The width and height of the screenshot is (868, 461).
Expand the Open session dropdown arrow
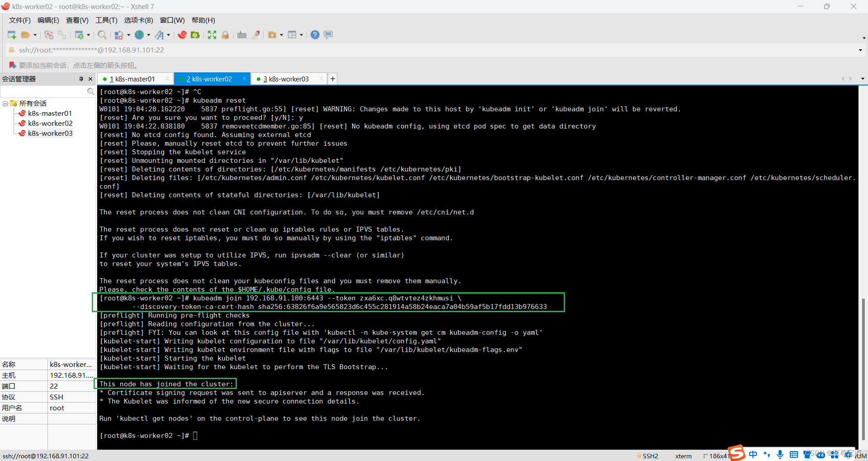point(35,35)
